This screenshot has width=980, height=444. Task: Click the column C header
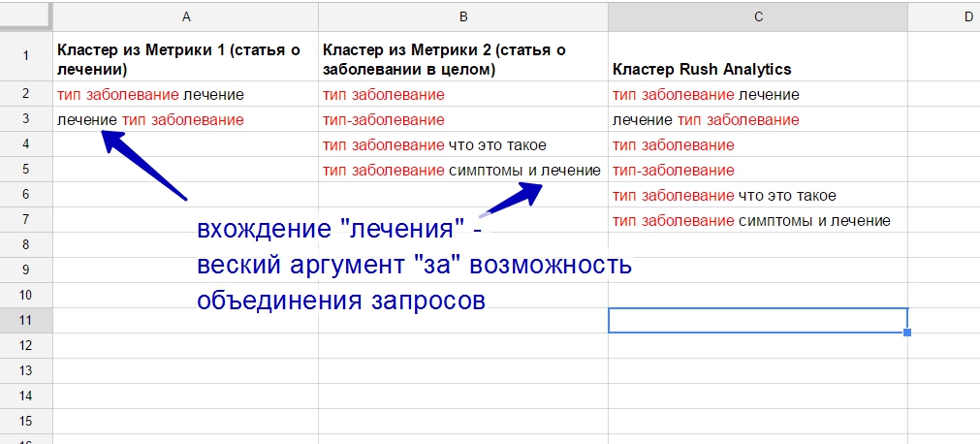point(758,16)
